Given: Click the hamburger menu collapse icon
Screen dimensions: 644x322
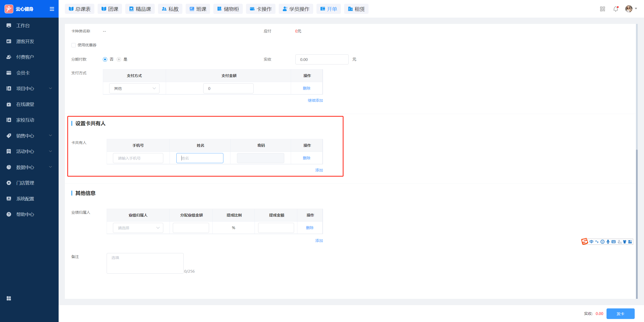Looking at the screenshot, I should 52,9.
